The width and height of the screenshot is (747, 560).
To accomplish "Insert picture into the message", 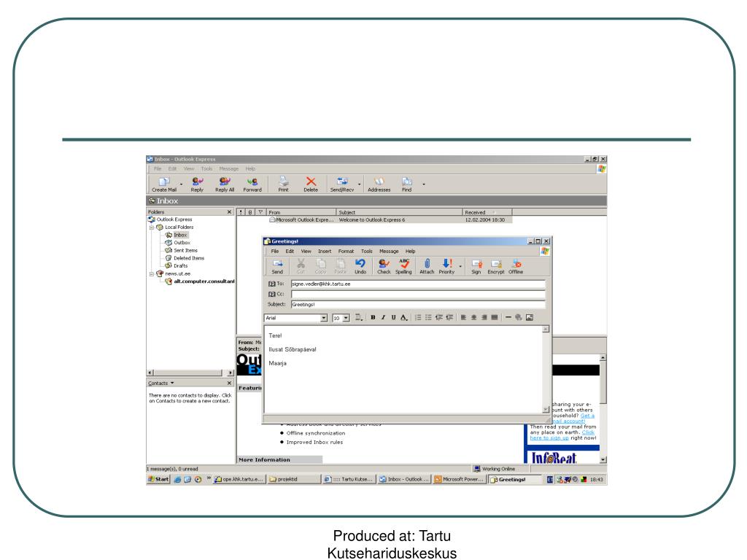I will [530, 318].
